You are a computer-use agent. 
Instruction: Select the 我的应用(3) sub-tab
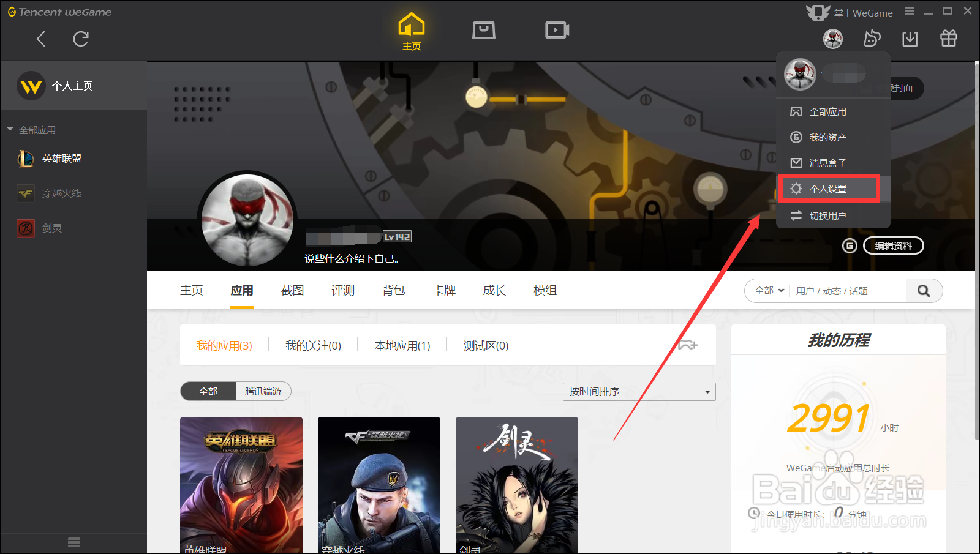[224, 346]
